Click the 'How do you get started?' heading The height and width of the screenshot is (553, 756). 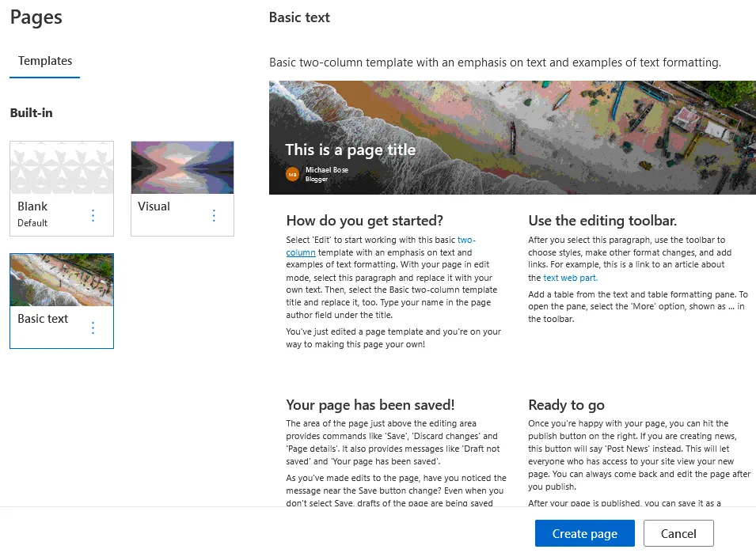click(x=365, y=221)
